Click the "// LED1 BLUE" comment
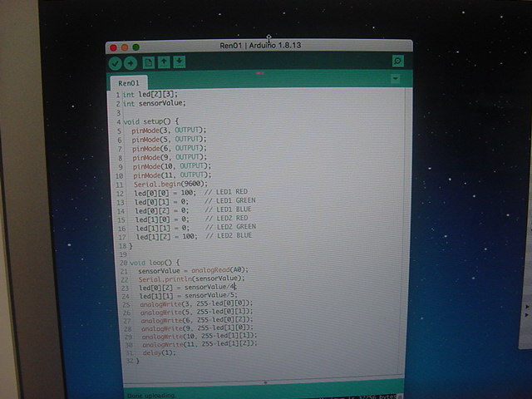The width and height of the screenshot is (532, 399). (x=229, y=209)
